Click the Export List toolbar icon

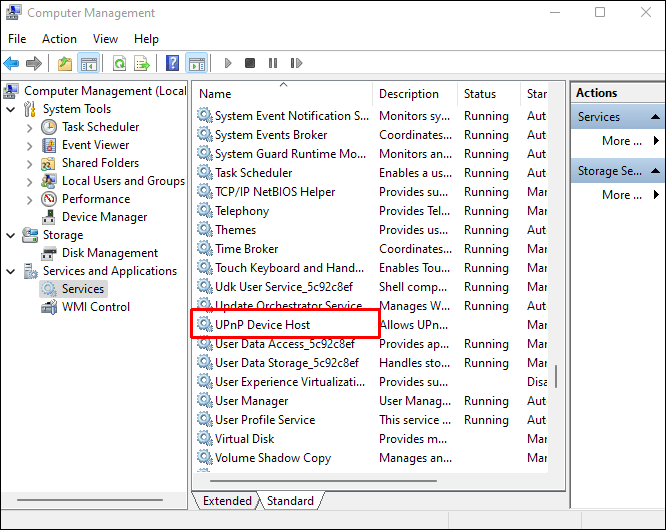(x=142, y=64)
